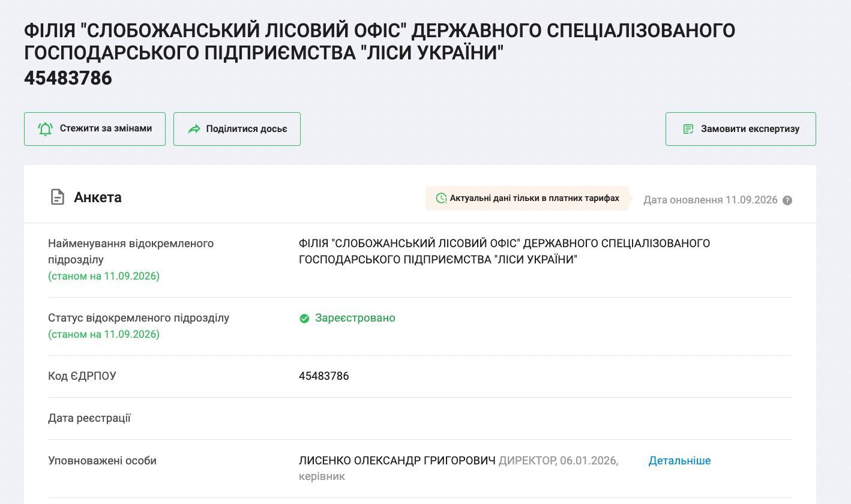
Task: Select the branch name value in the Анкета table
Action: pyautogui.click(x=504, y=251)
